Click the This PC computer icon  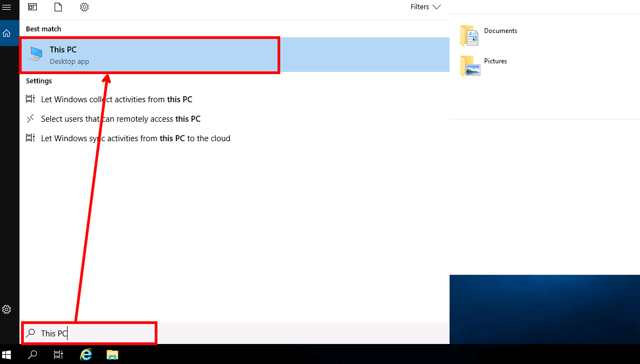(x=36, y=54)
